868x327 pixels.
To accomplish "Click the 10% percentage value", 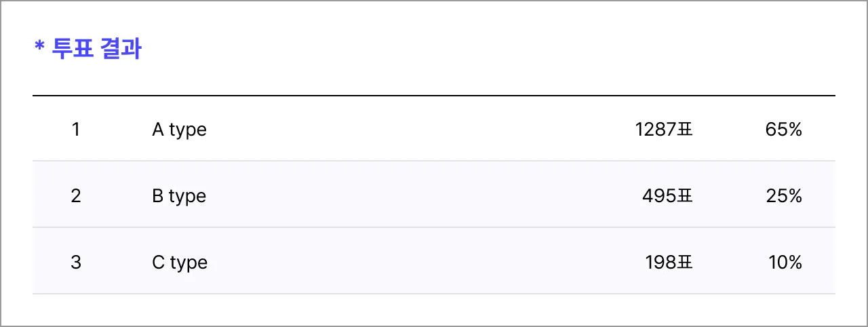I will [x=785, y=262].
